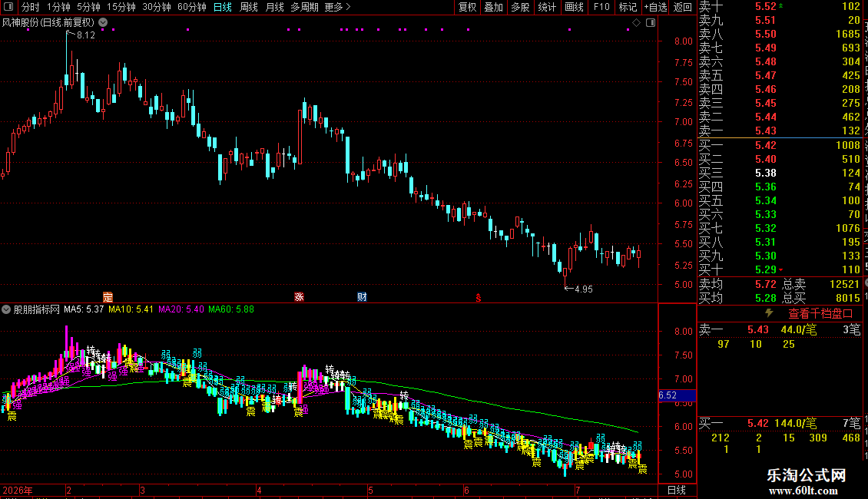Select the 日线 daily period
868x499 pixels.
(x=223, y=7)
